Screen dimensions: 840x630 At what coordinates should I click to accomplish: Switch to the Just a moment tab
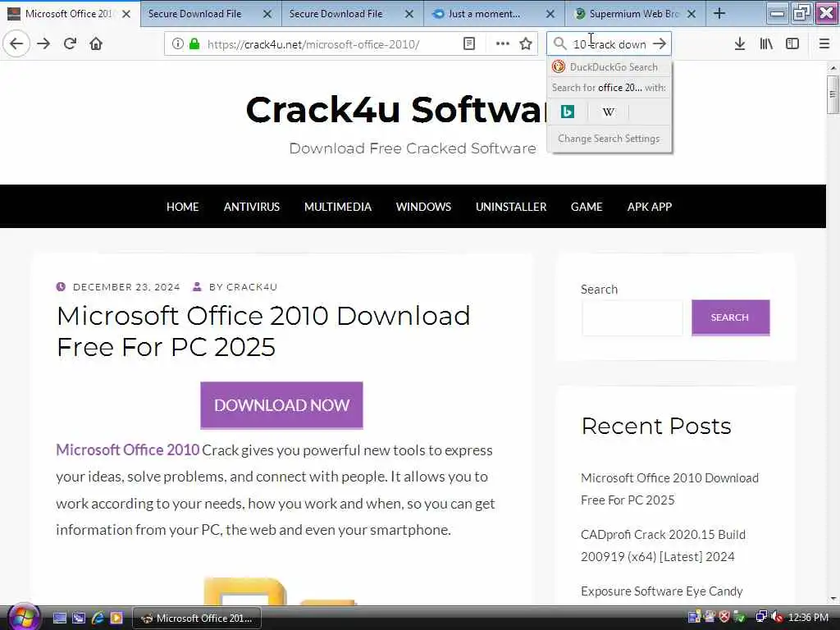tap(484, 14)
